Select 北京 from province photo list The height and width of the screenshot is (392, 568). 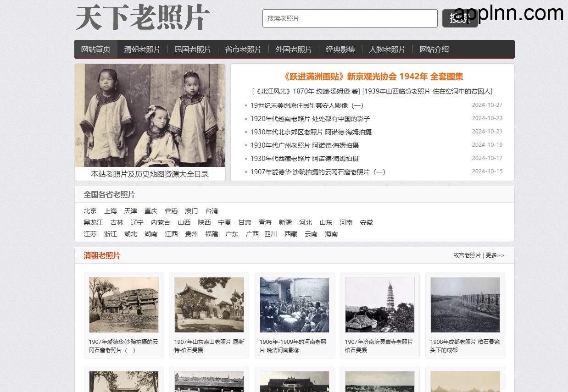90,211
